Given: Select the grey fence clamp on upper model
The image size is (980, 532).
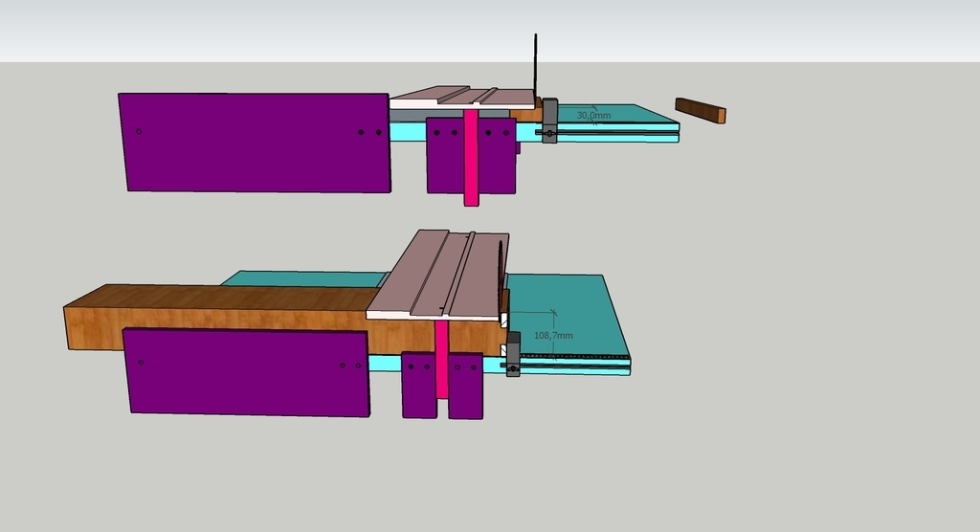Looking at the screenshot, I should tap(549, 121).
